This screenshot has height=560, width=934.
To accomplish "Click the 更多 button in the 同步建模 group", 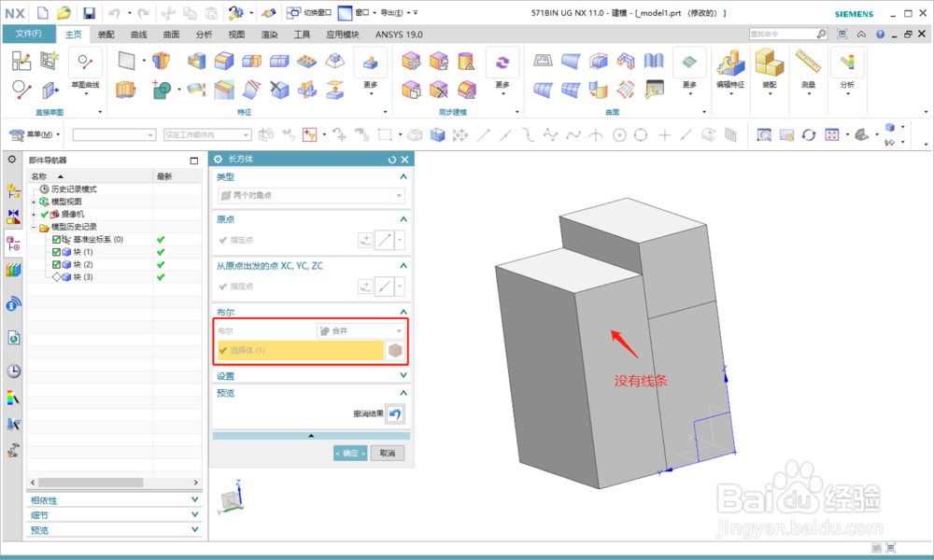I will (x=502, y=72).
